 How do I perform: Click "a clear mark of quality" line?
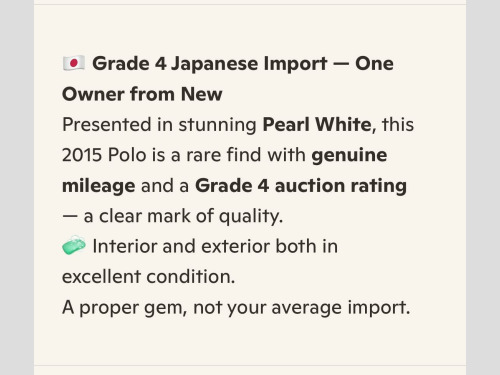[183, 217]
